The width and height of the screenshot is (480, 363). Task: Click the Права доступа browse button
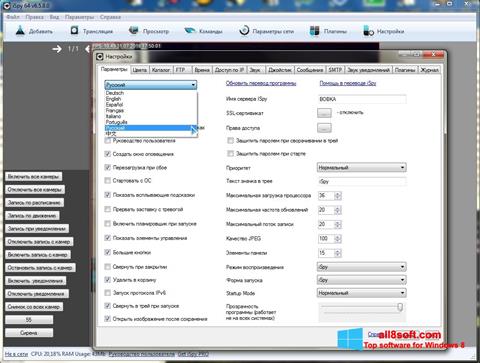(324, 128)
